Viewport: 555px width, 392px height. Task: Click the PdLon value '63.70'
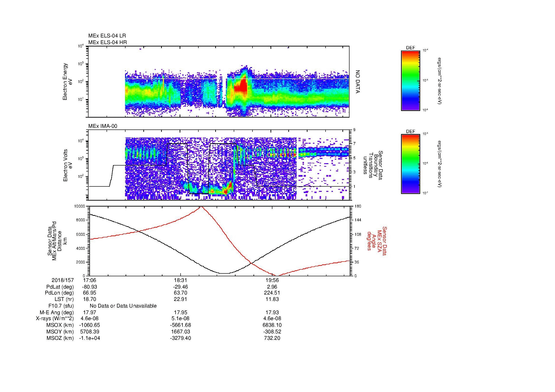click(x=180, y=293)
